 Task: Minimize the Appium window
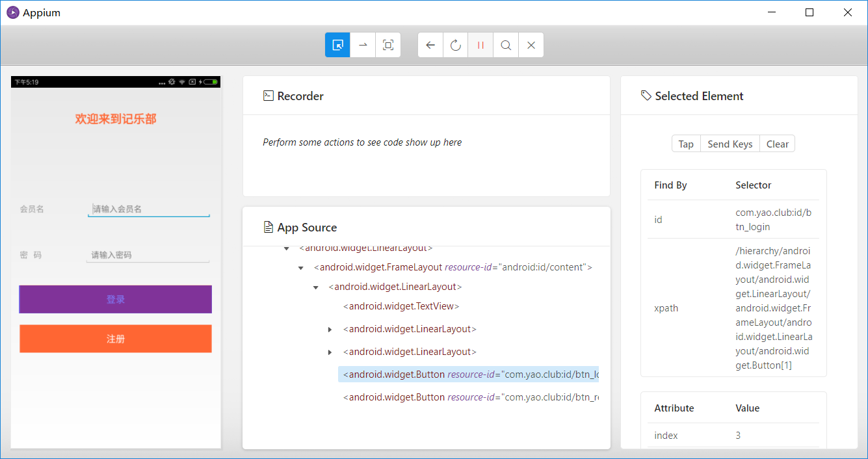point(772,12)
